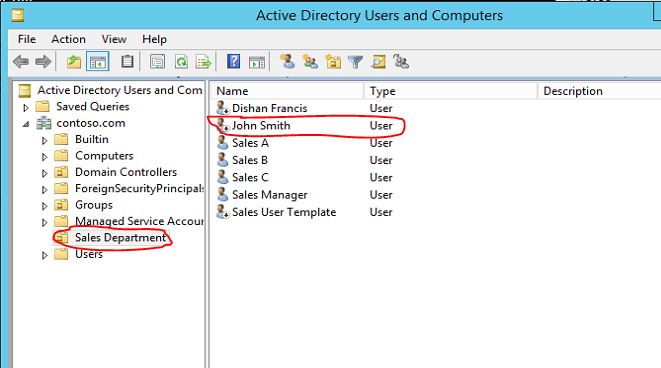This screenshot has width=661, height=368.
Task: Open Help via the question mark icon
Action: coord(234,62)
